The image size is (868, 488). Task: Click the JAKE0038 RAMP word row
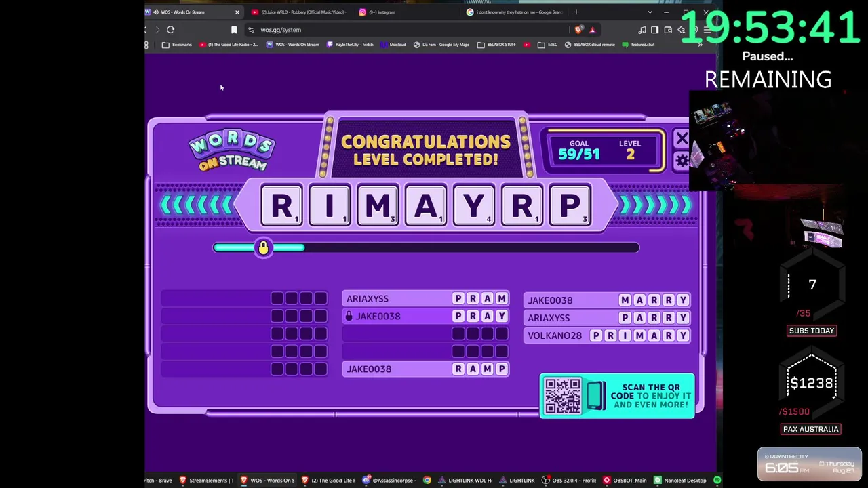coord(426,369)
